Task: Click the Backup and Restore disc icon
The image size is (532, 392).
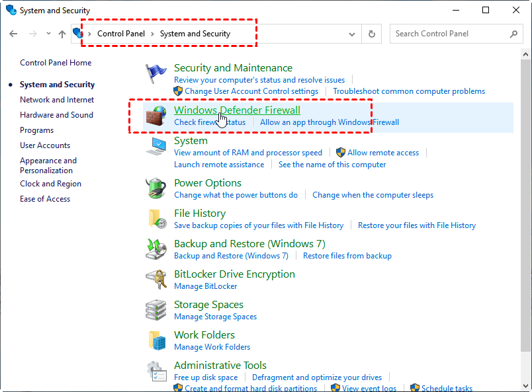Action: (x=156, y=249)
